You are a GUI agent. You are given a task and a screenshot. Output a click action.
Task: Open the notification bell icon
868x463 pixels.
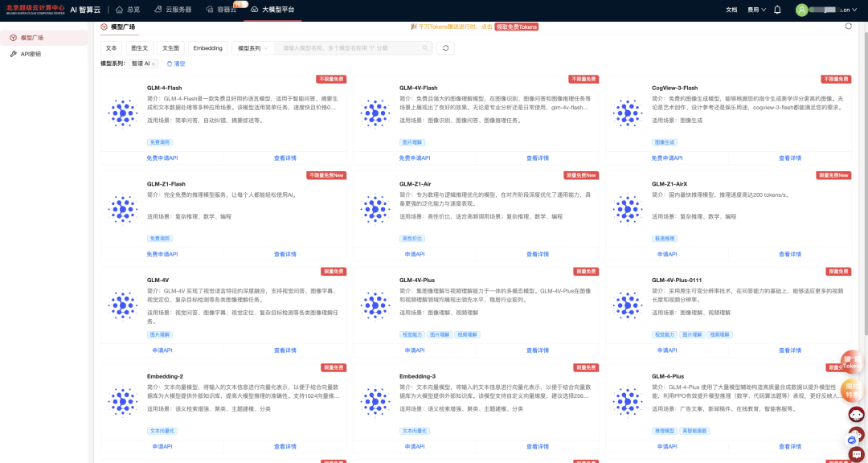(x=777, y=10)
